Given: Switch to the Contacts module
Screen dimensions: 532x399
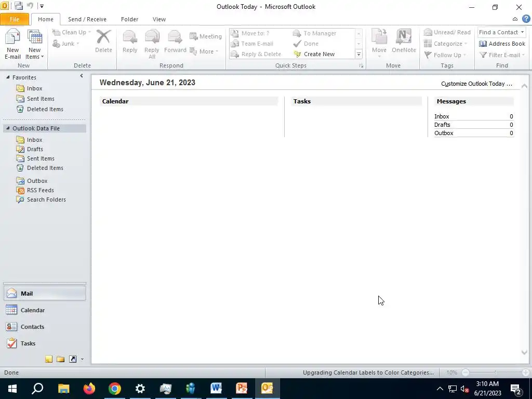Looking at the screenshot, I should click(x=45, y=327).
